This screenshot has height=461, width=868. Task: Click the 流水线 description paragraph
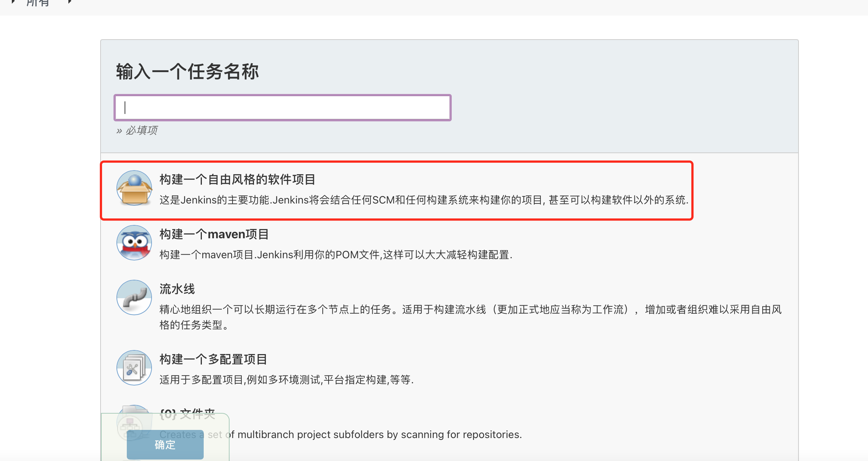tap(470, 310)
